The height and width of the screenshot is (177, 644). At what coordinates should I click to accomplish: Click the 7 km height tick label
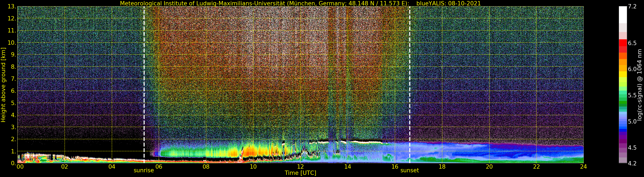tap(14, 79)
